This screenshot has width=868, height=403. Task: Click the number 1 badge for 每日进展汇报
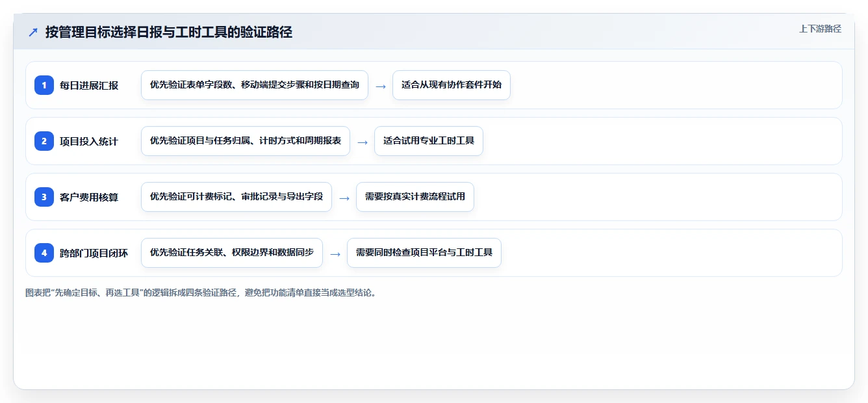(x=44, y=85)
